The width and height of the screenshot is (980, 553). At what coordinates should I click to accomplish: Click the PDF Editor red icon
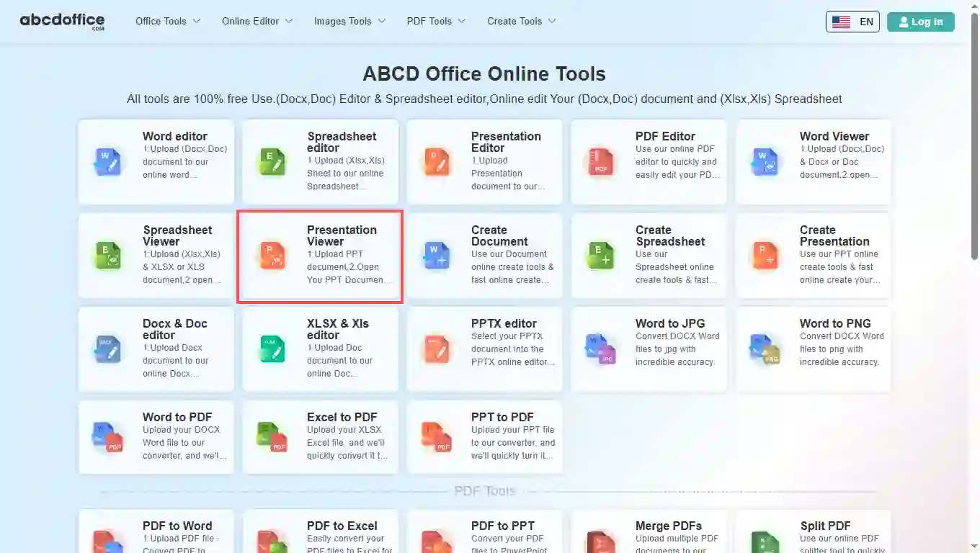601,162
